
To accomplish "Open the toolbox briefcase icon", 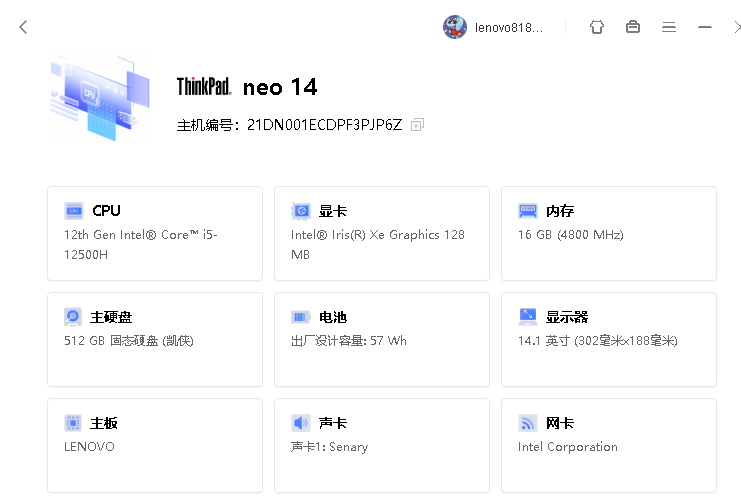I will tap(633, 27).
